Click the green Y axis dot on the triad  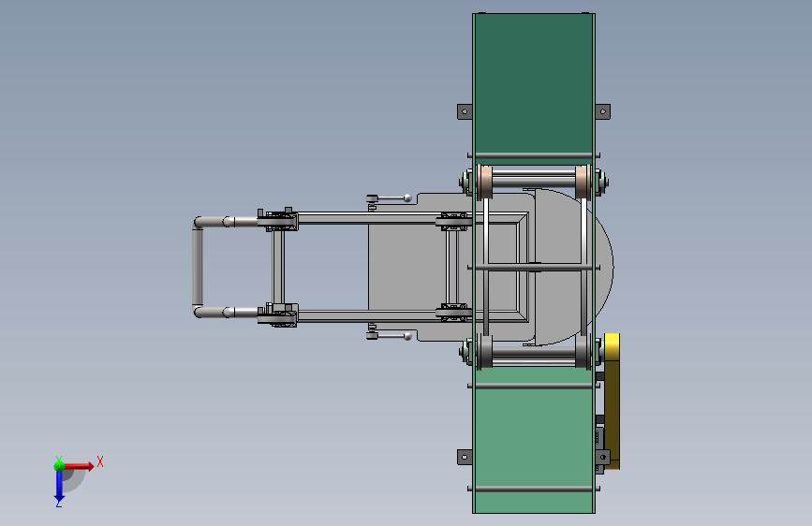click(59, 465)
